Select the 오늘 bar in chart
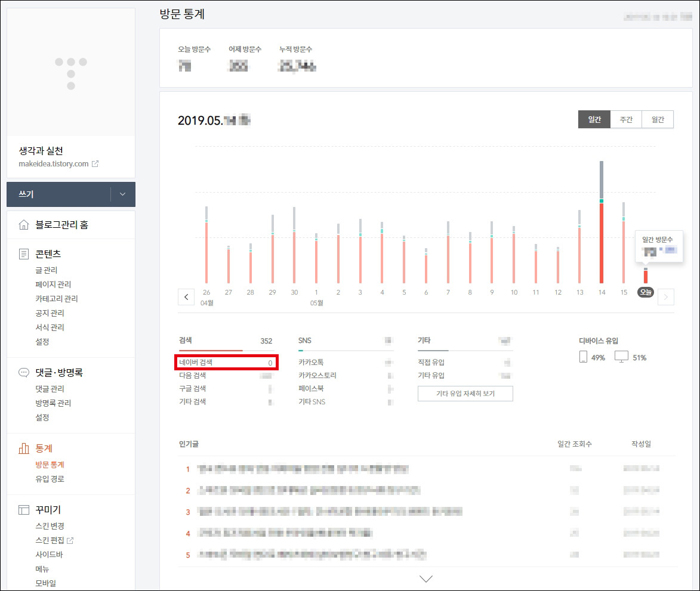This screenshot has width=700, height=591. click(x=646, y=276)
